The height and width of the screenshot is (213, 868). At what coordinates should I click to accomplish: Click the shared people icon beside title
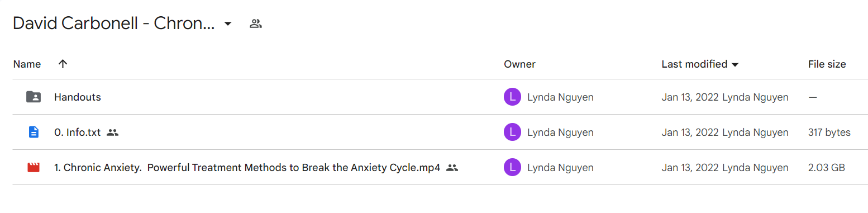[256, 23]
